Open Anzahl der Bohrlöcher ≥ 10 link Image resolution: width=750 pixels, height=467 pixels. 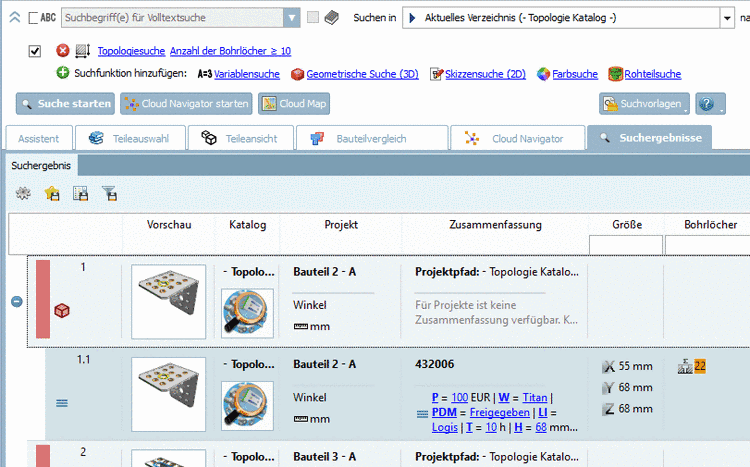(230, 51)
